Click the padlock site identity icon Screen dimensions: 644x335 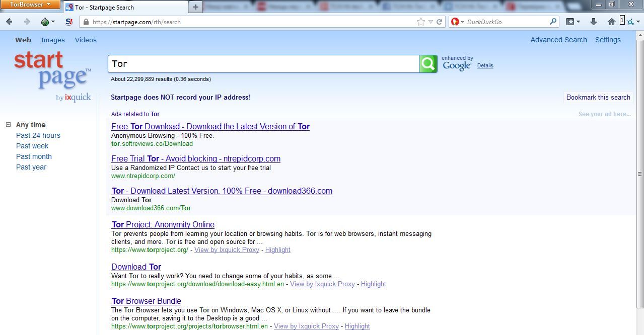(86, 22)
